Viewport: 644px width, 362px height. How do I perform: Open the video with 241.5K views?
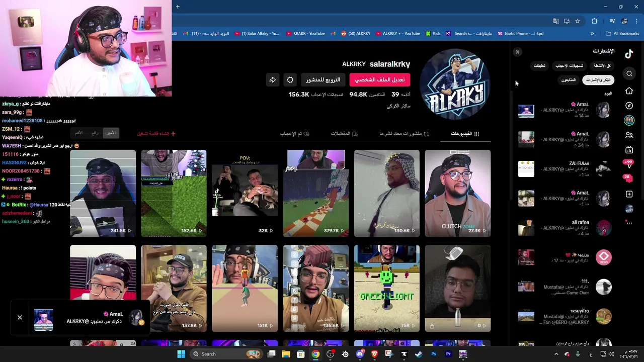(x=103, y=193)
